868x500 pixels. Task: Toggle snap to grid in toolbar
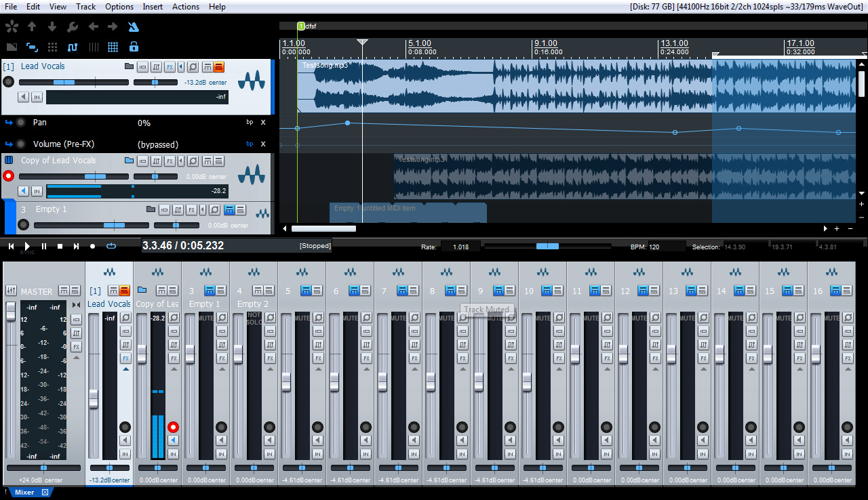[113, 47]
